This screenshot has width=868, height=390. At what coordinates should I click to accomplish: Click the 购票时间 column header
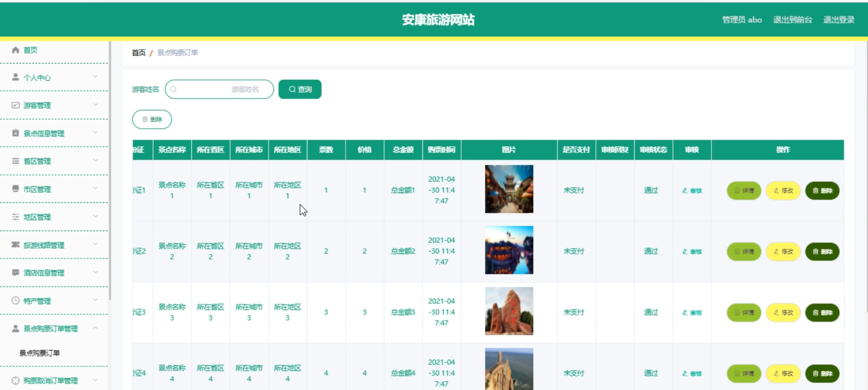(x=442, y=150)
